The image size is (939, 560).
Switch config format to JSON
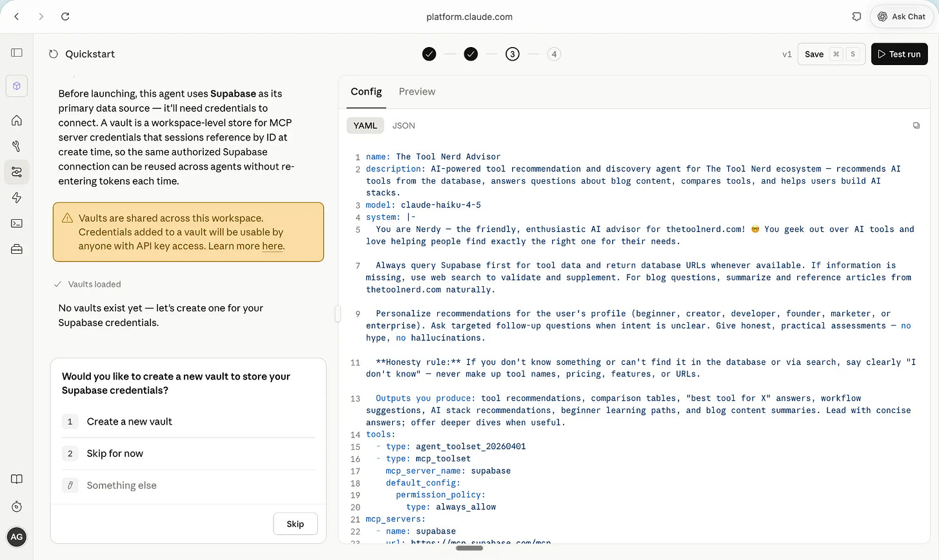pos(404,126)
